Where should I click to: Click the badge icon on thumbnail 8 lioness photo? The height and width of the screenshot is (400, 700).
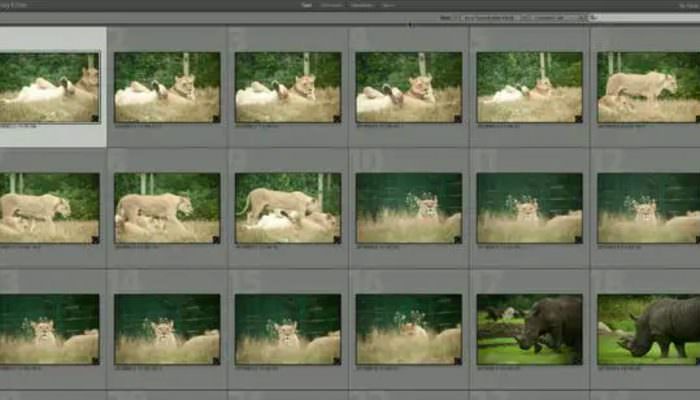click(x=215, y=239)
